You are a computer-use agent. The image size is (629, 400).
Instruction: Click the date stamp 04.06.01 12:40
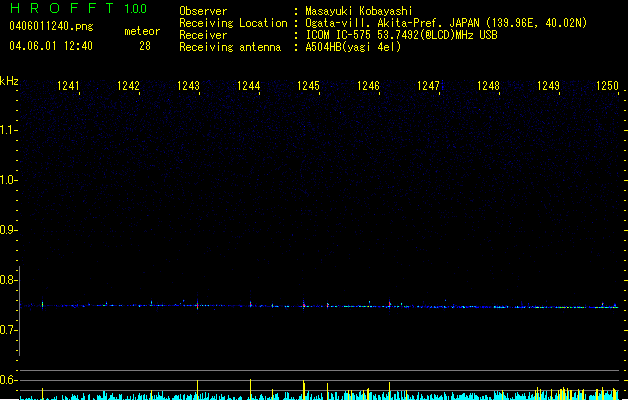pos(51,46)
